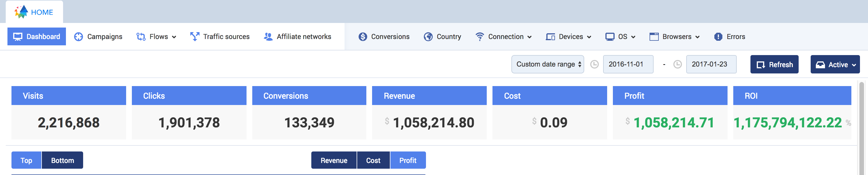Viewport: 868px width, 175px height.
Task: Click the vertical scrollbar on the right
Action: pyautogui.click(x=862, y=128)
